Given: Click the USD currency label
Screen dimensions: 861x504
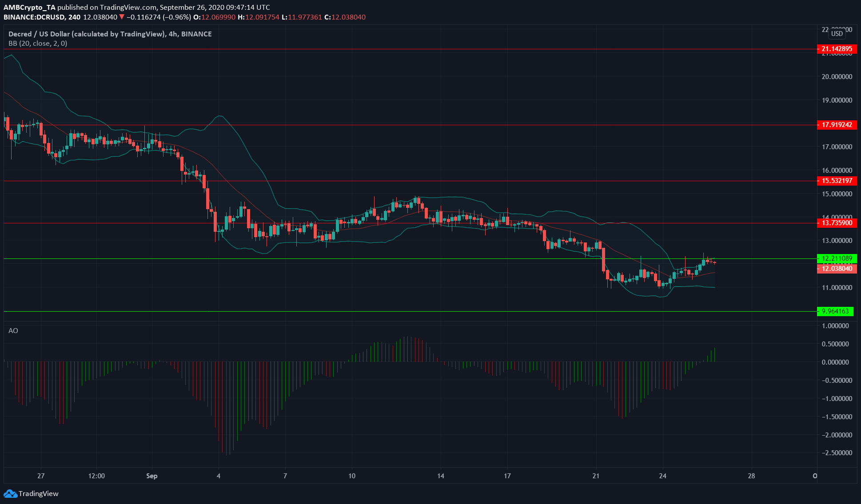Looking at the screenshot, I should tap(837, 34).
